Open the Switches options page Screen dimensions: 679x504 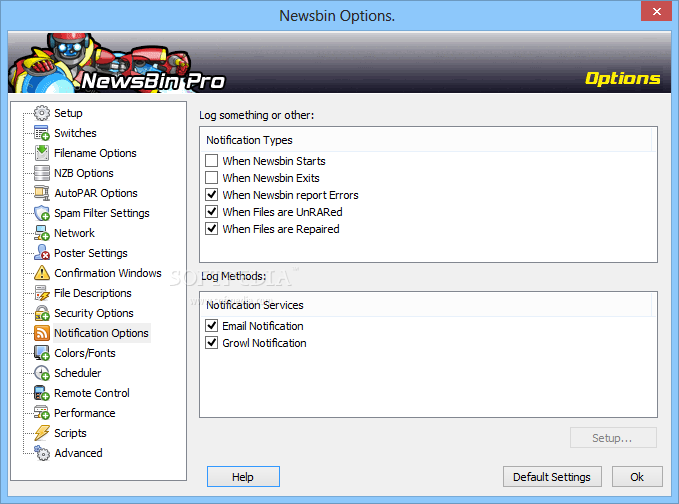click(x=75, y=133)
